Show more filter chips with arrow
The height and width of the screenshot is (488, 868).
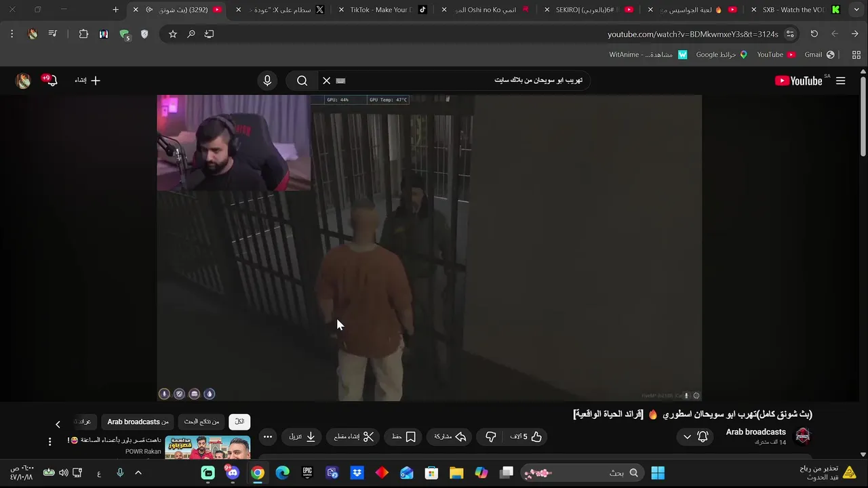click(x=58, y=424)
